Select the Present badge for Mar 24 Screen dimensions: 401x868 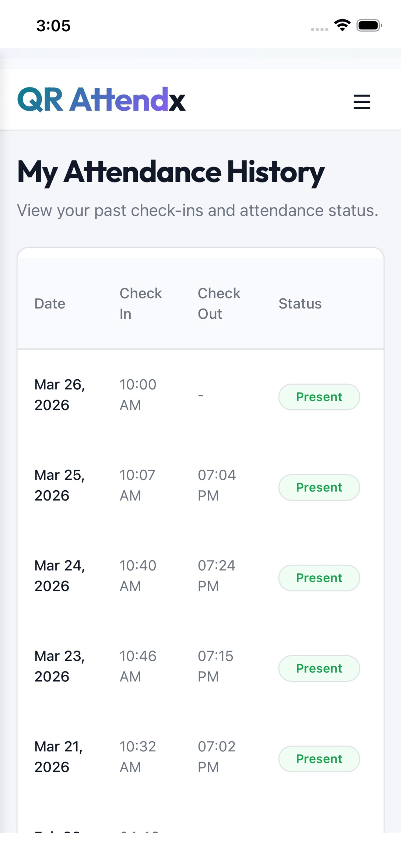[319, 577]
